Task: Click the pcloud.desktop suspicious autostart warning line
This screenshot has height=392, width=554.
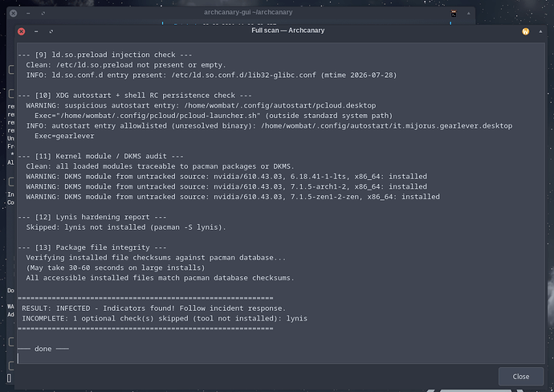Action: (x=201, y=105)
